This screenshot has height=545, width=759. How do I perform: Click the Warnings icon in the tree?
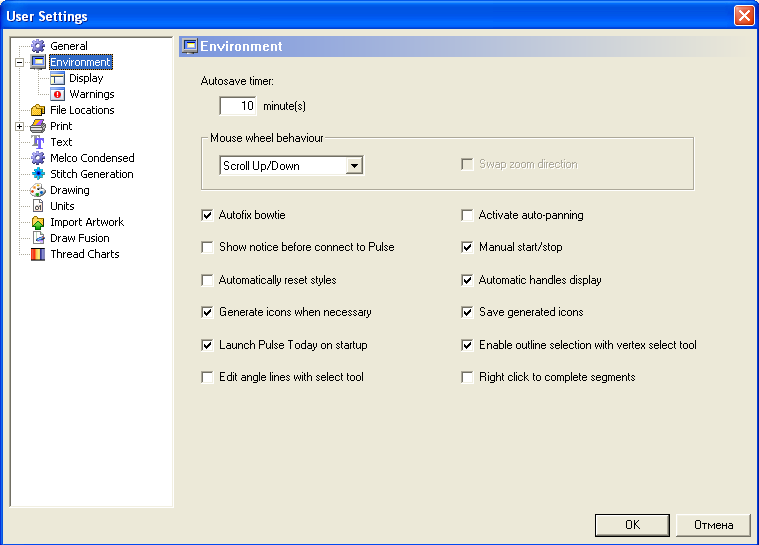pyautogui.click(x=57, y=94)
